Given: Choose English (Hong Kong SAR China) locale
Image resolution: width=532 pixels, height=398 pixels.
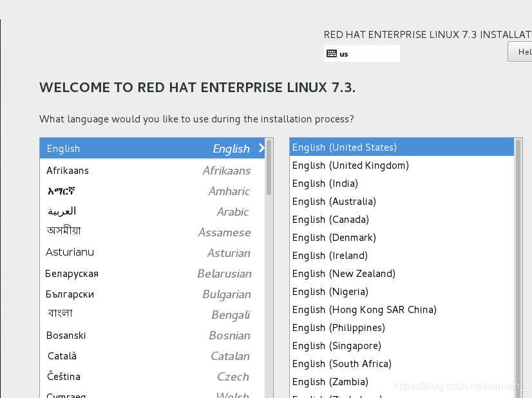Looking at the screenshot, I should [402, 309].
